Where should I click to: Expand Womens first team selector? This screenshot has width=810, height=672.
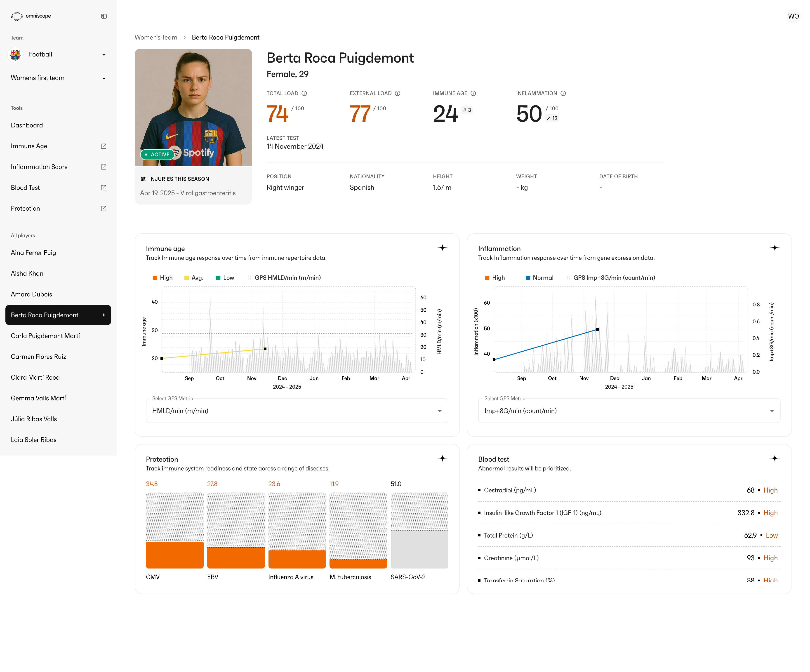(x=58, y=78)
